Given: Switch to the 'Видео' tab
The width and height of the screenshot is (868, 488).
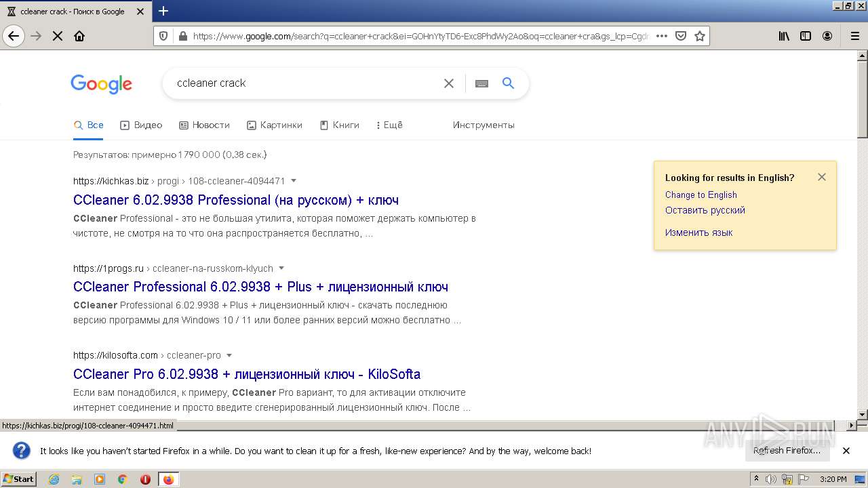Looking at the screenshot, I should [141, 125].
